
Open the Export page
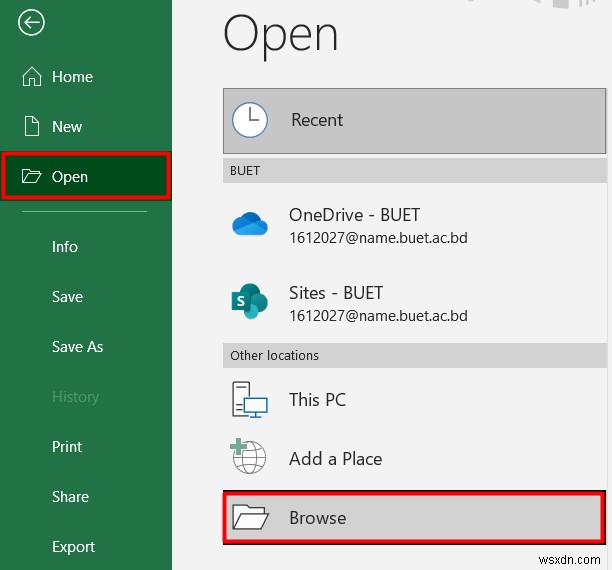(86, 547)
